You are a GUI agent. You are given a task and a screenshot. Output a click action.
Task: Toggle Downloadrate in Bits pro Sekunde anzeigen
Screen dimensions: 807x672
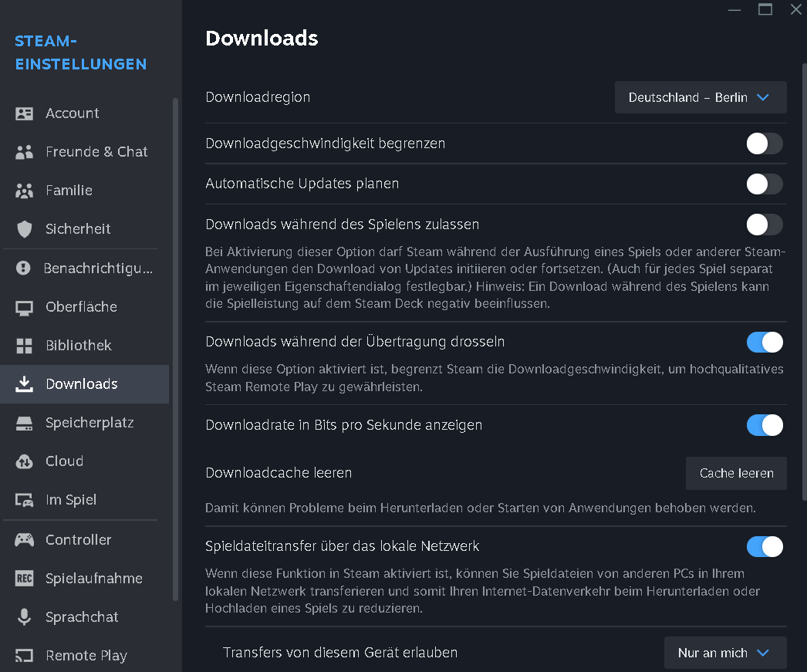pos(765,425)
